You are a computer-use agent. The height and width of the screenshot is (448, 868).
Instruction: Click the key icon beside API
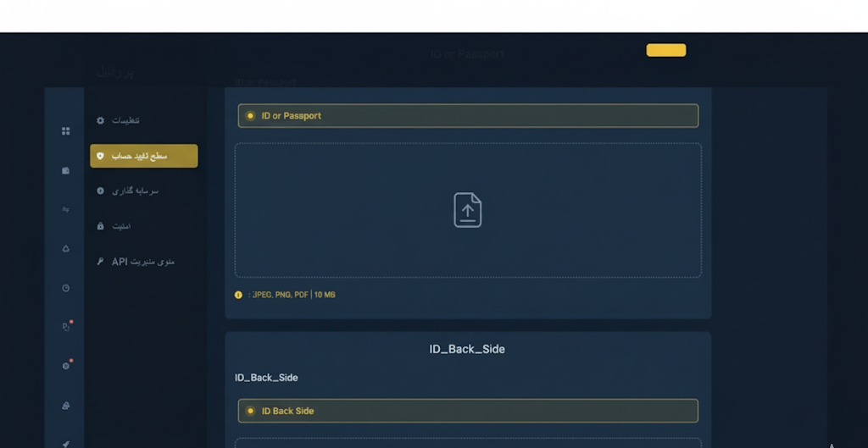(x=100, y=261)
